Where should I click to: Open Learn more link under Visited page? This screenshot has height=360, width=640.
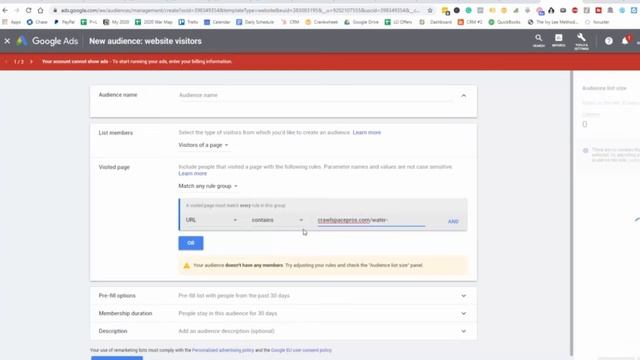192,173
